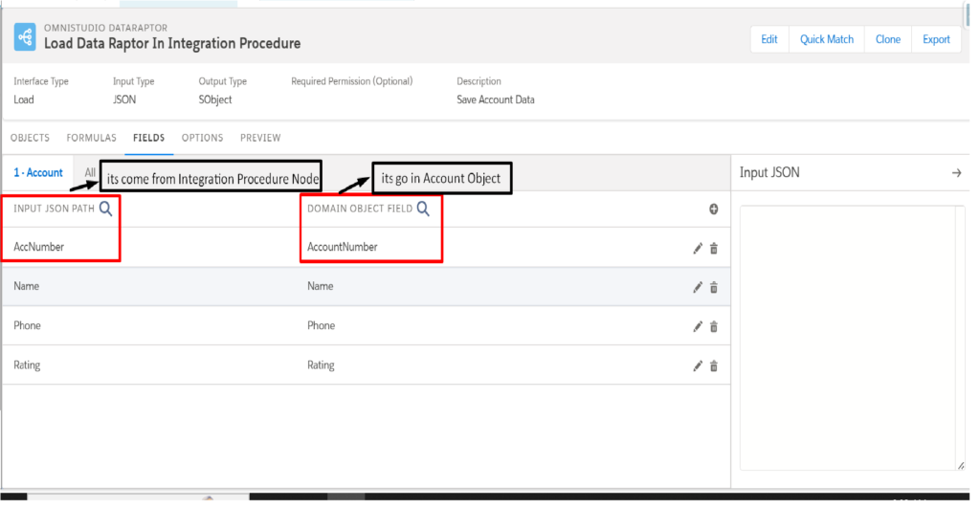980x508 pixels.
Task: Select the Fields tab
Action: 148,138
